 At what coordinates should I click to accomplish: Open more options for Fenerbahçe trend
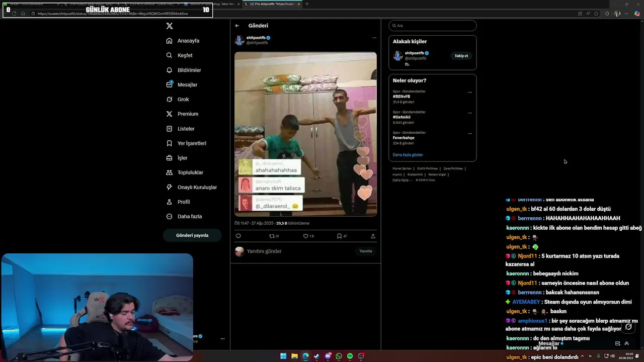[x=470, y=133]
